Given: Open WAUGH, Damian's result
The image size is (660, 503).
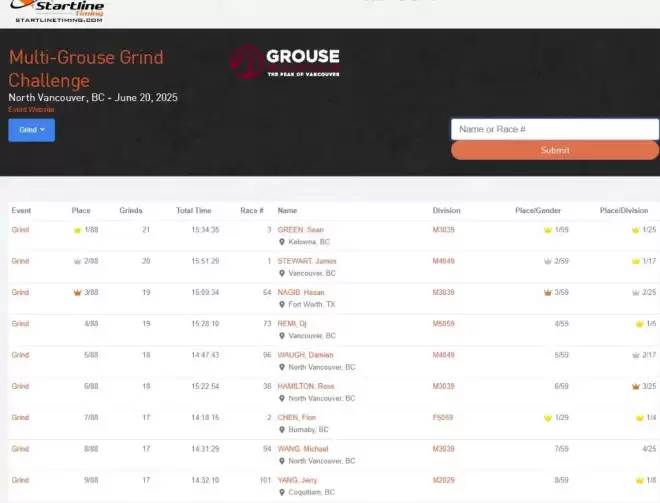Looking at the screenshot, I should coord(305,355).
